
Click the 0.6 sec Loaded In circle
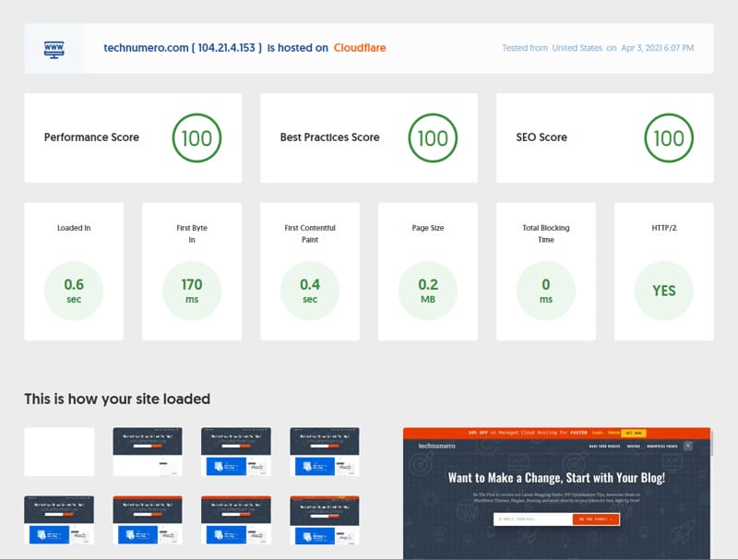(x=75, y=290)
